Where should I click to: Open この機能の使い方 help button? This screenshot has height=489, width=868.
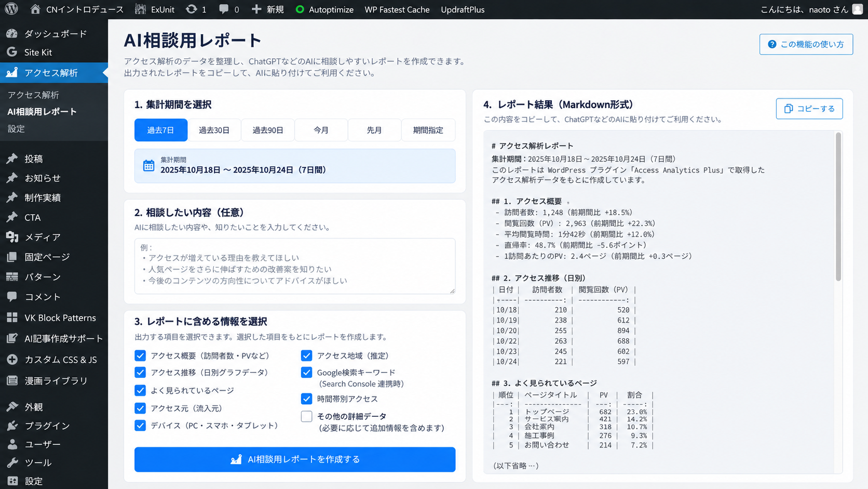[x=806, y=44]
